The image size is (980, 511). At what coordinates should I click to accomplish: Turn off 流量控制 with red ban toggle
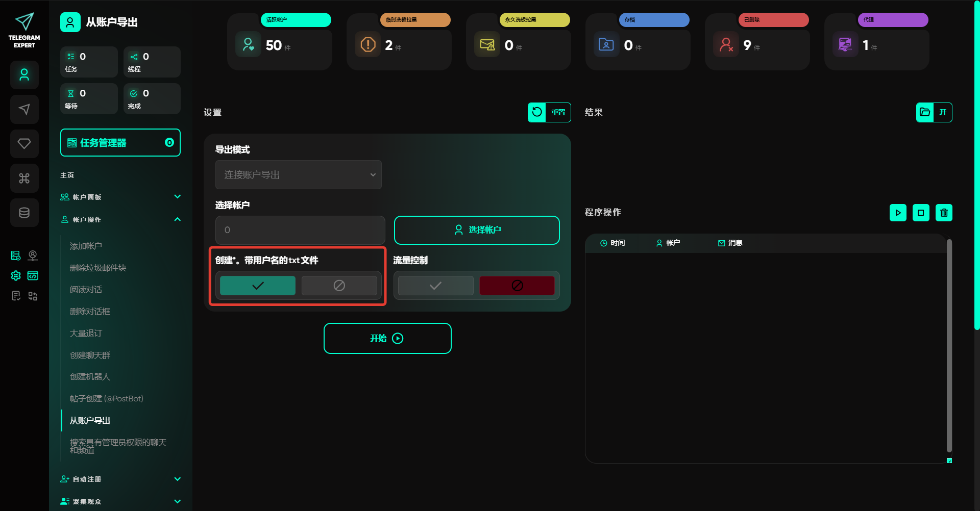tap(517, 286)
